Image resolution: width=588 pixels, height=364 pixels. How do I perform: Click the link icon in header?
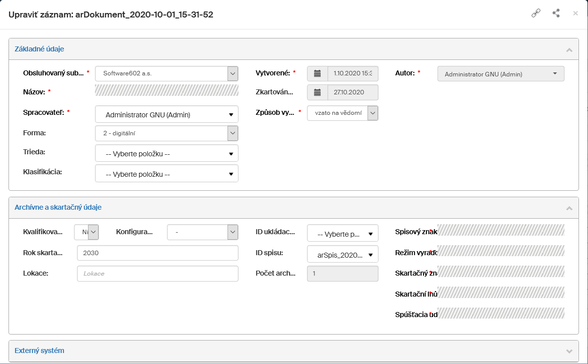coord(535,13)
